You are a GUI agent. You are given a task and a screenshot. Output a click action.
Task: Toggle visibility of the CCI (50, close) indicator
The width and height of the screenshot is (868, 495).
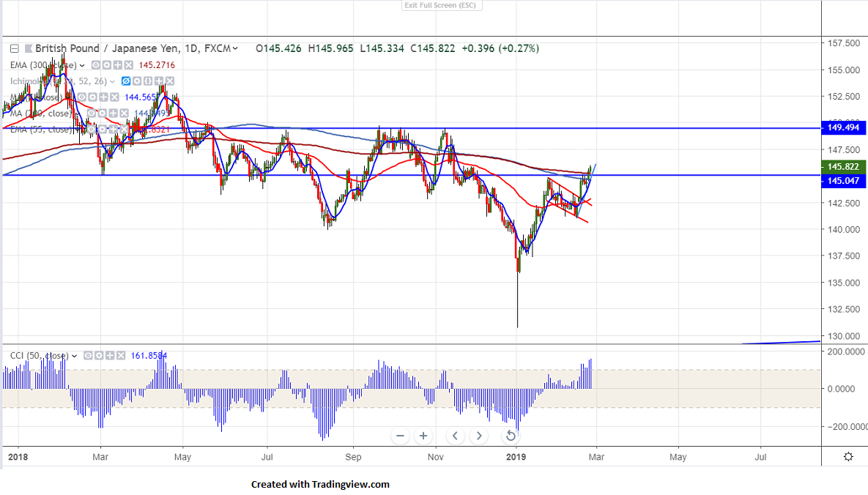(x=88, y=355)
